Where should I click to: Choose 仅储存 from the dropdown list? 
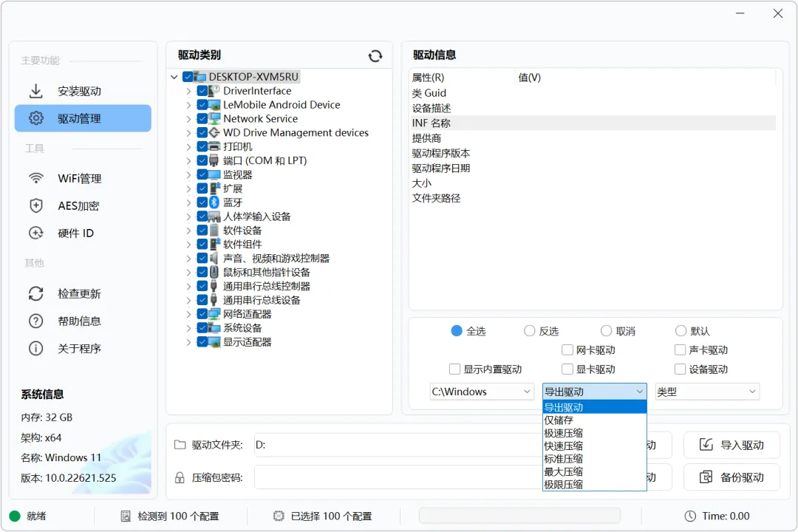point(594,420)
